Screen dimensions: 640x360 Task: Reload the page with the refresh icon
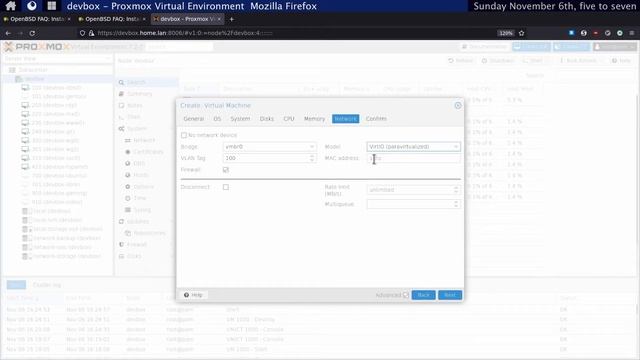point(32,33)
